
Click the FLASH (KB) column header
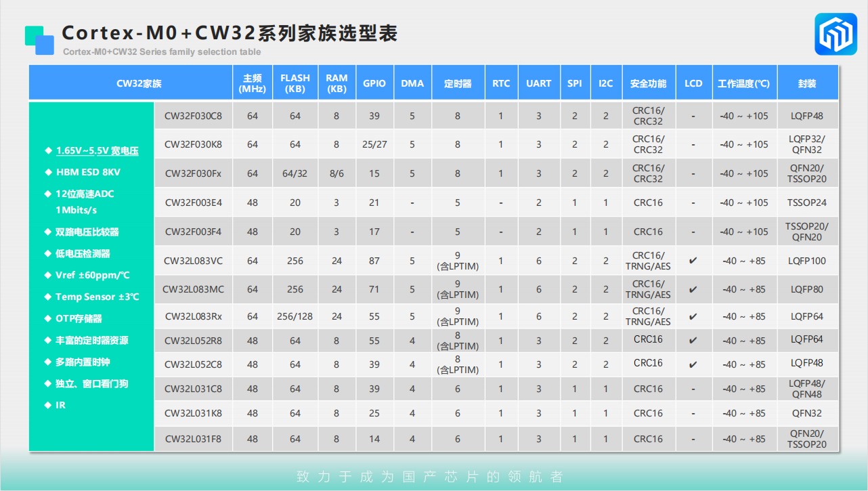295,83
